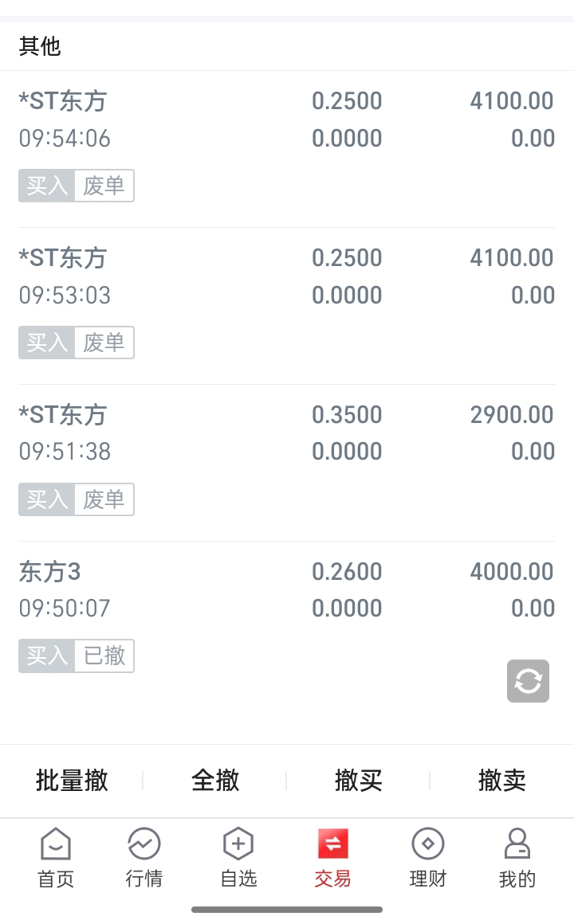Tap 买入 tag on 09:54:06 order
This screenshot has width=574, height=924.
tap(46, 186)
